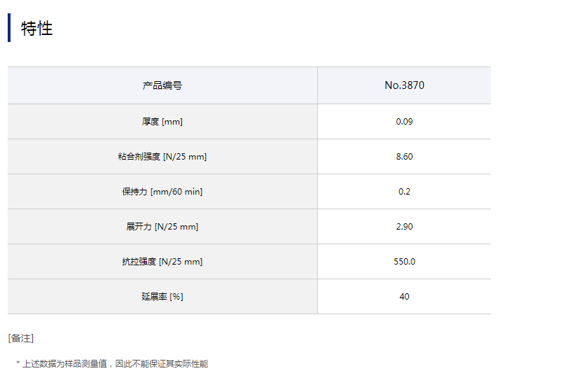Click the 特性 section heading
Image resolution: width=561 pixels, height=392 pixels.
pos(37,29)
